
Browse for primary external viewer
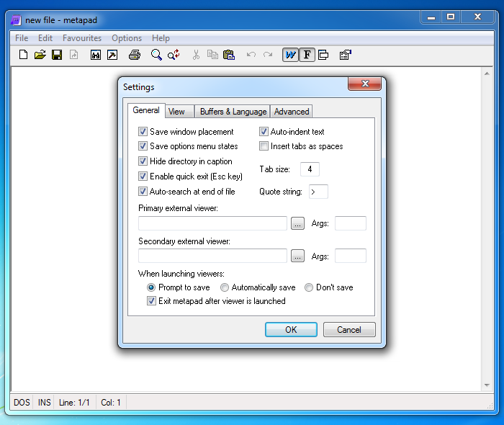(x=297, y=223)
